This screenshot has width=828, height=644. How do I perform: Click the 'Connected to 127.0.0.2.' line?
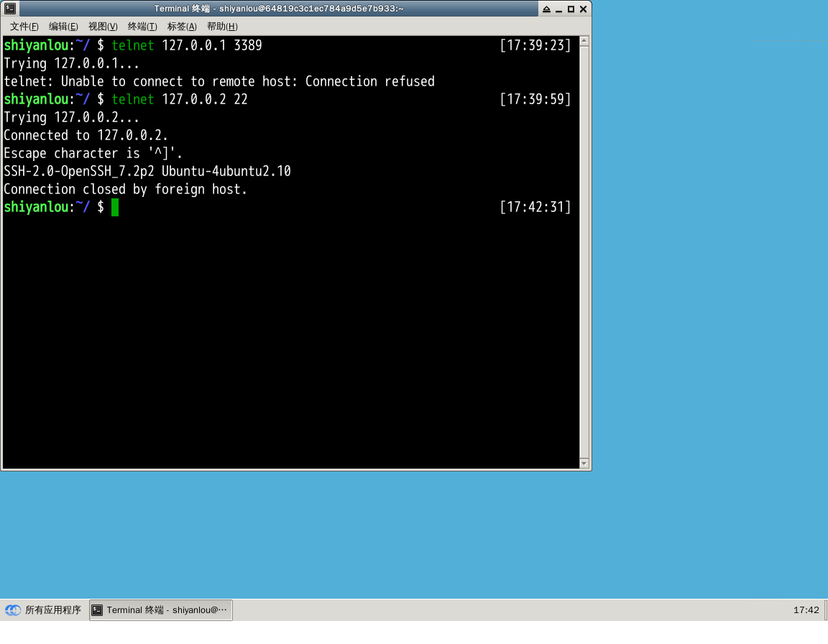click(x=86, y=135)
